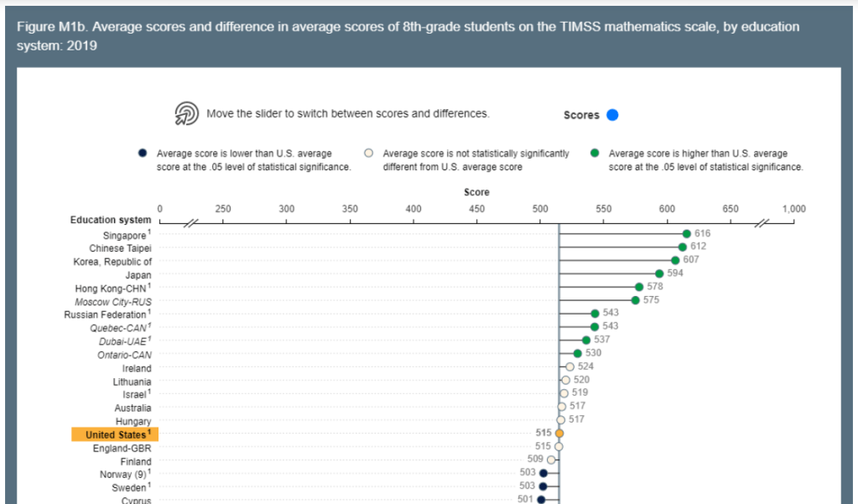This screenshot has width=858, height=504.
Task: Click the Moscow City-RUS label
Action: pos(113,301)
